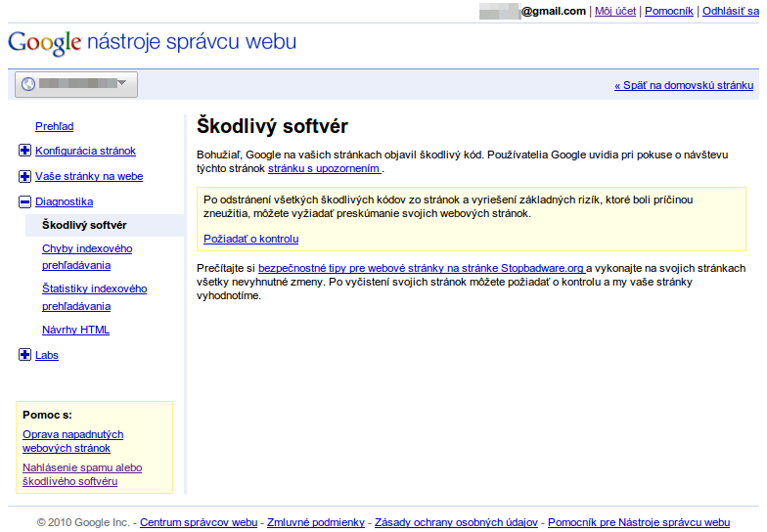The width and height of the screenshot is (767, 532).
Task: Open Labs link
Action: point(47,355)
